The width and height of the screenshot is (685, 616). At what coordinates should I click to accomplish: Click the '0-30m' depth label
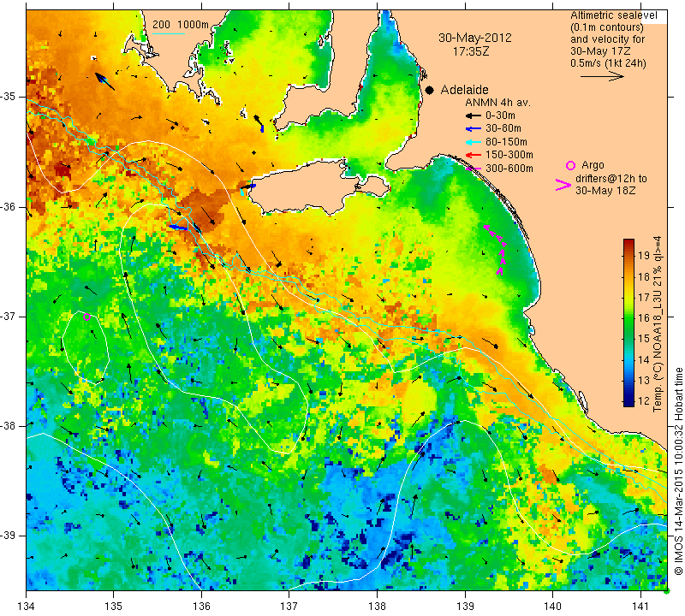500,115
